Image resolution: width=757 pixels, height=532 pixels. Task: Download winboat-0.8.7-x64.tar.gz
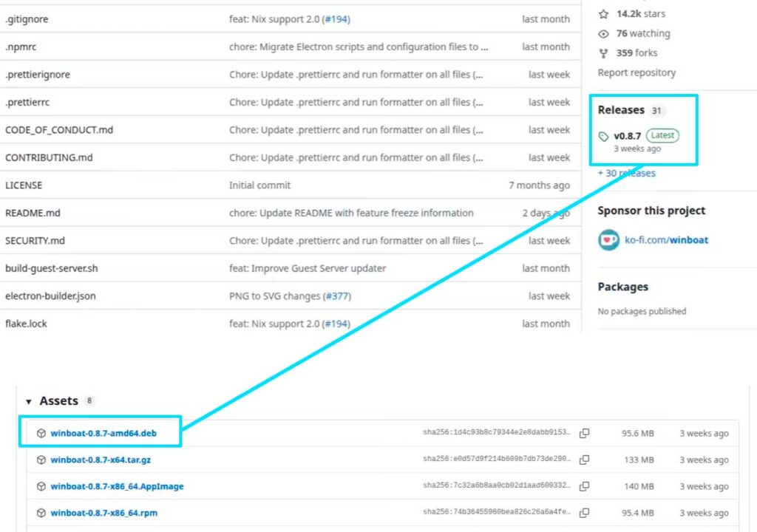[x=101, y=460]
